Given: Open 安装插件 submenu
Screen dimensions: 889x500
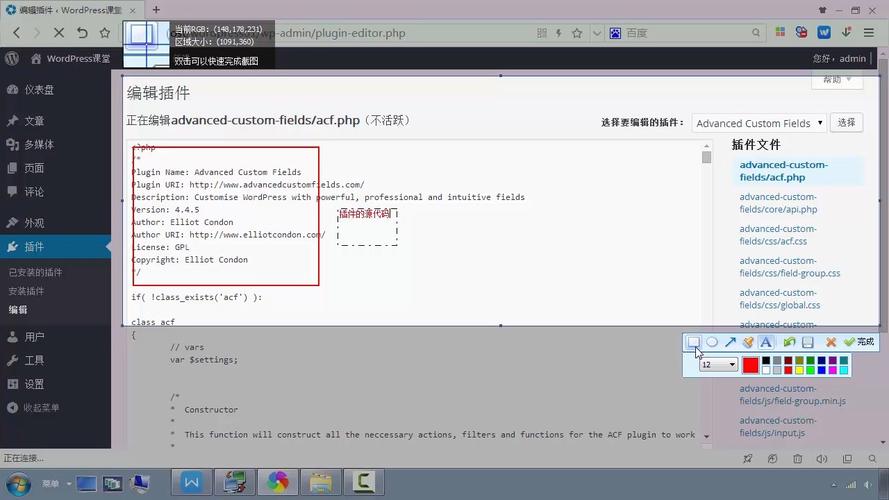Looking at the screenshot, I should 26,291.
